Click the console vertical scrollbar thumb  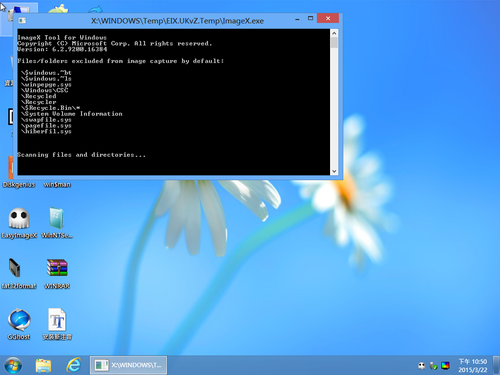click(x=334, y=42)
